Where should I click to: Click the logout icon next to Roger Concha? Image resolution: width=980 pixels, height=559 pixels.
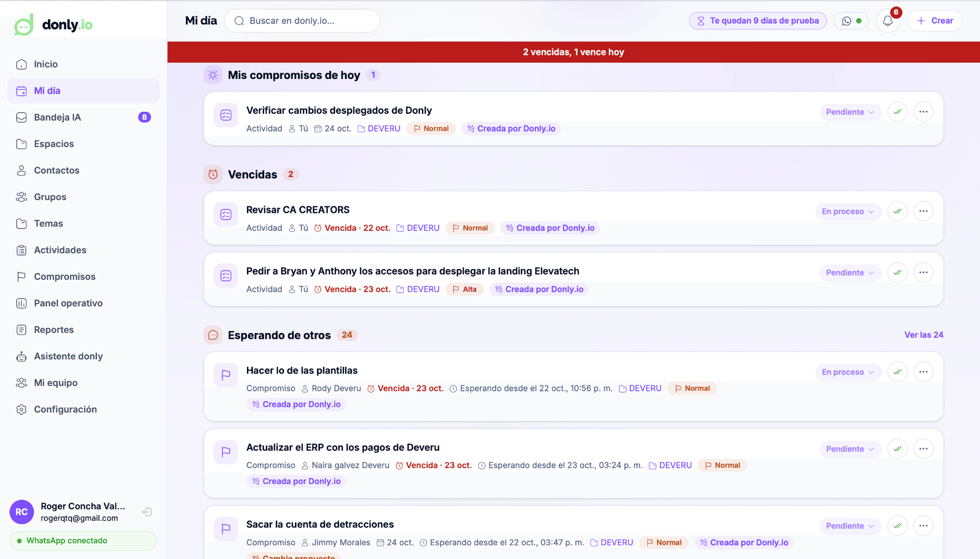[x=147, y=512]
